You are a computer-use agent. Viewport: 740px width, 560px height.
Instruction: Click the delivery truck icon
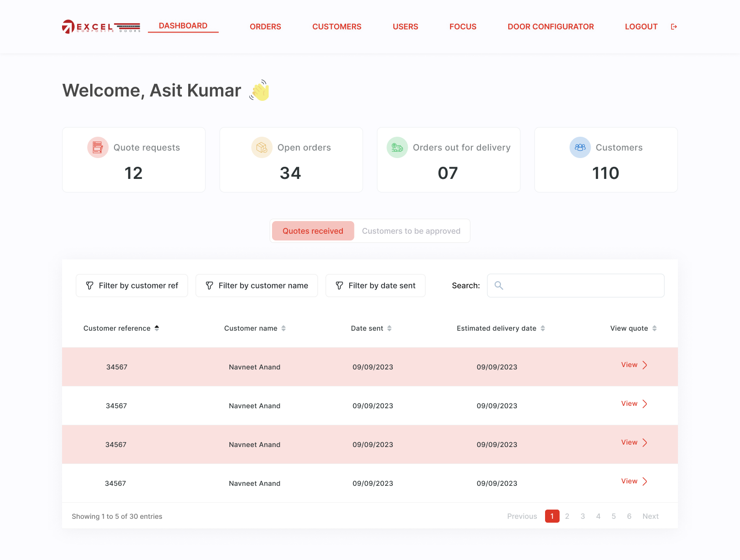[397, 147]
